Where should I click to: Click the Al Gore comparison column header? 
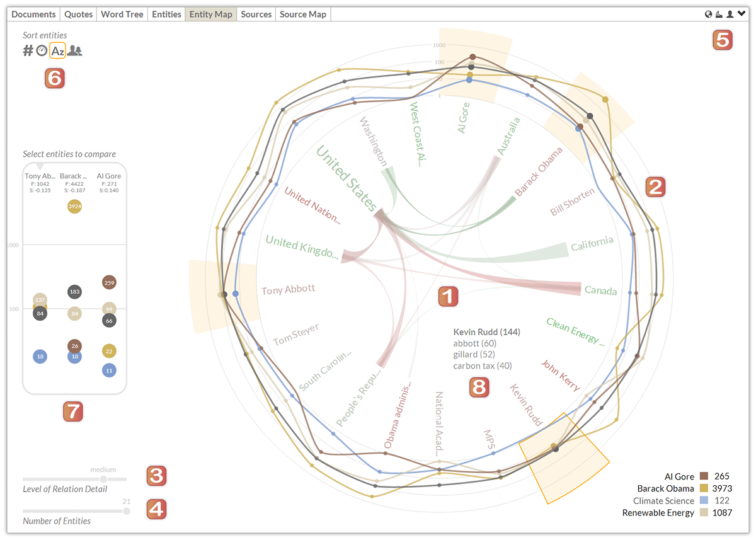109,176
